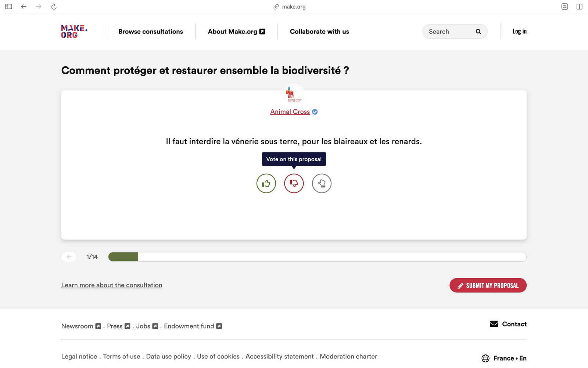Toggle the browser sidebar icon

click(9, 7)
